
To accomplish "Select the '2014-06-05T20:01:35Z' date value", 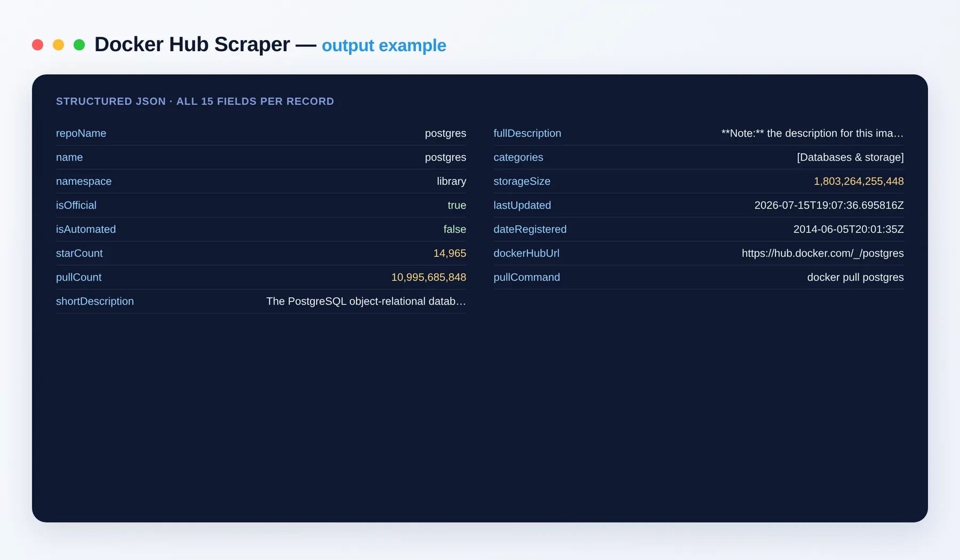I will pyautogui.click(x=849, y=229).
